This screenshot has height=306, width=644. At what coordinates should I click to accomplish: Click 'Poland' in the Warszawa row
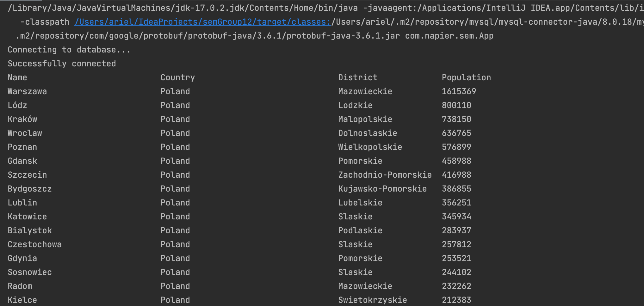coord(175,91)
